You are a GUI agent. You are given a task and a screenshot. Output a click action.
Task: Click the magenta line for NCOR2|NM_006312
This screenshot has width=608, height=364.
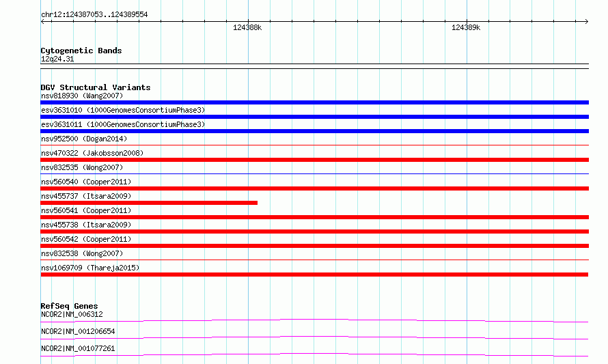(x=314, y=320)
